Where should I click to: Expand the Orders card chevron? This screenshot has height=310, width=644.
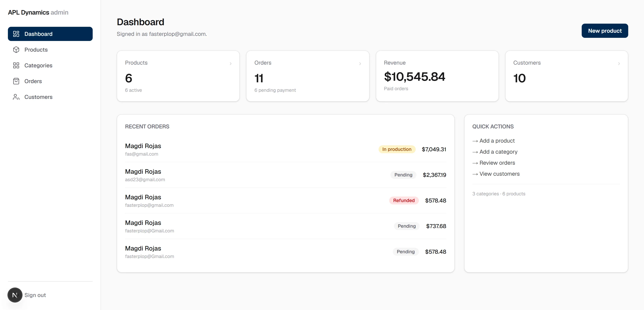[x=360, y=64]
